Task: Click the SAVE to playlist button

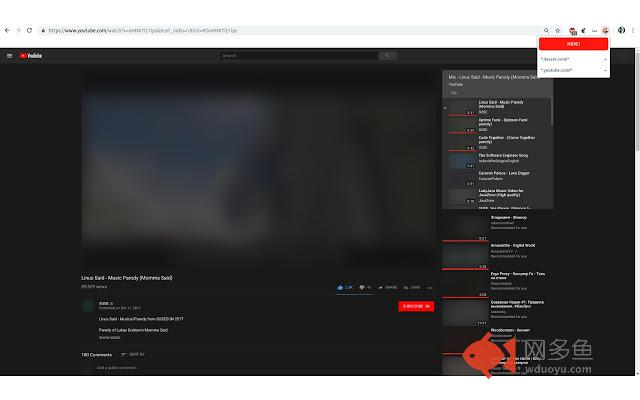Action: pos(412,287)
